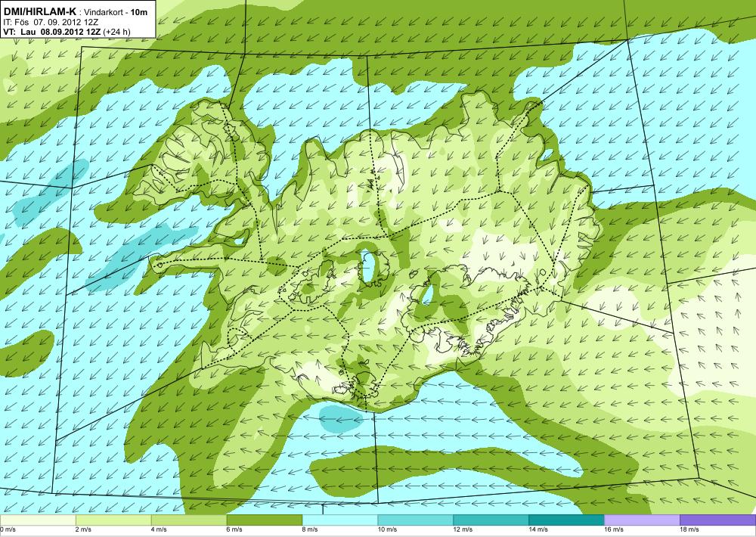Image resolution: width=756 pixels, height=537 pixels.
Task: Click the "Vindarkort - 10m" map type text
Action: pyautogui.click(x=116, y=11)
